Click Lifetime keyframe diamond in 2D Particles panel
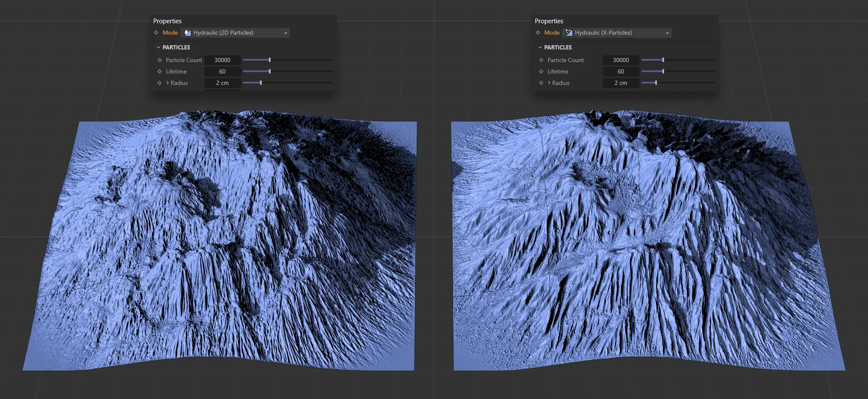The width and height of the screenshot is (868, 399). (x=160, y=71)
